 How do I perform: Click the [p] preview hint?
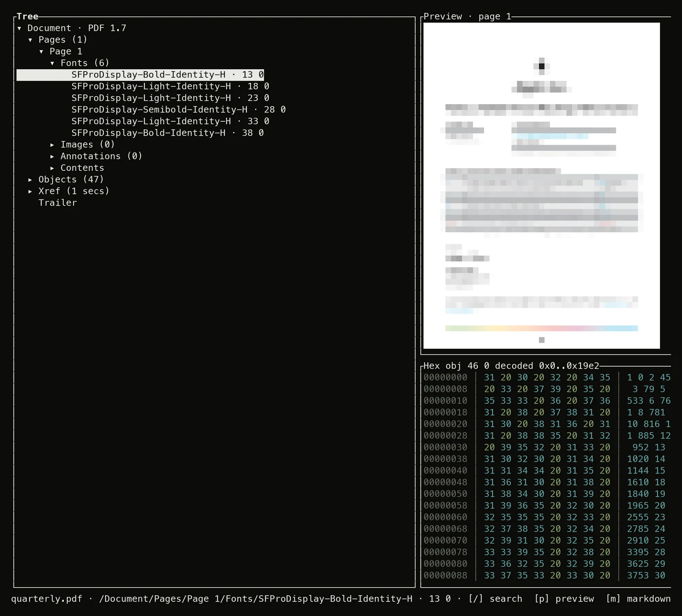tap(564, 599)
